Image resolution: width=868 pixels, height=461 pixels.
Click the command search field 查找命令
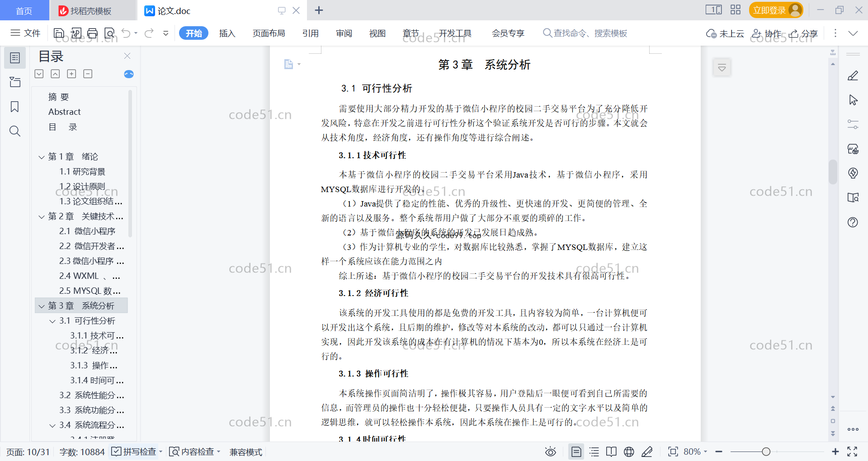(x=585, y=33)
